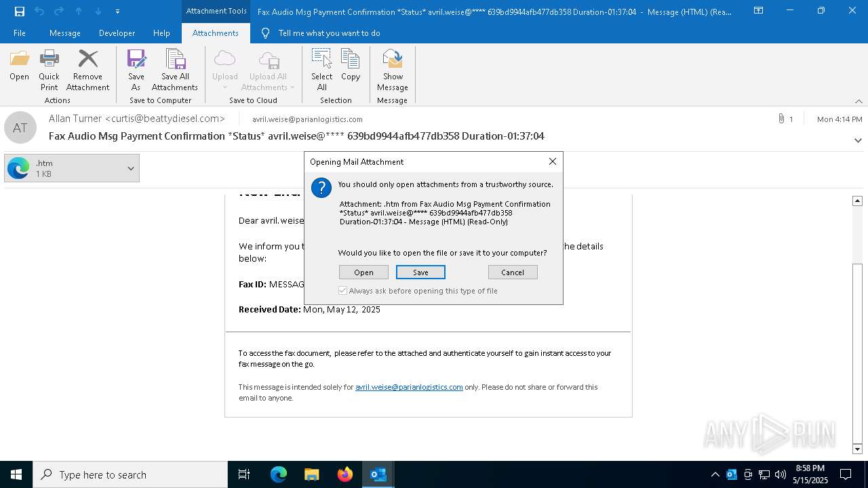Click the Task View taskbar icon

click(x=244, y=474)
